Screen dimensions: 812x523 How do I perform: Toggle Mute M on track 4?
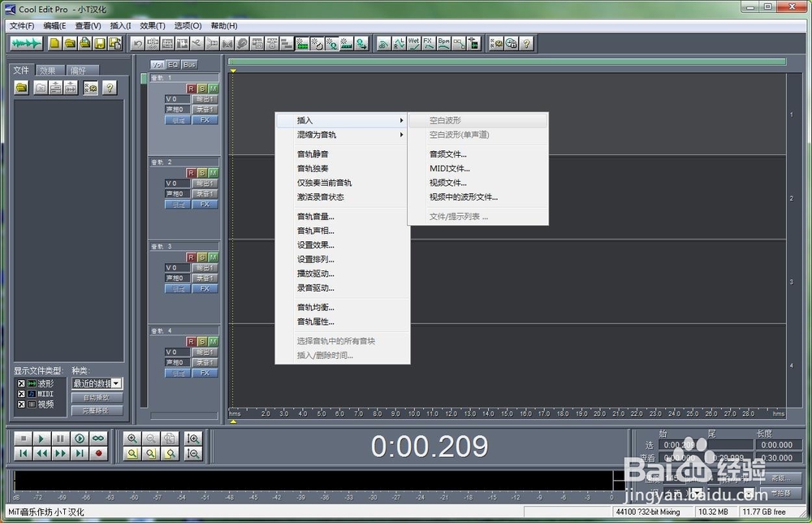coord(213,342)
